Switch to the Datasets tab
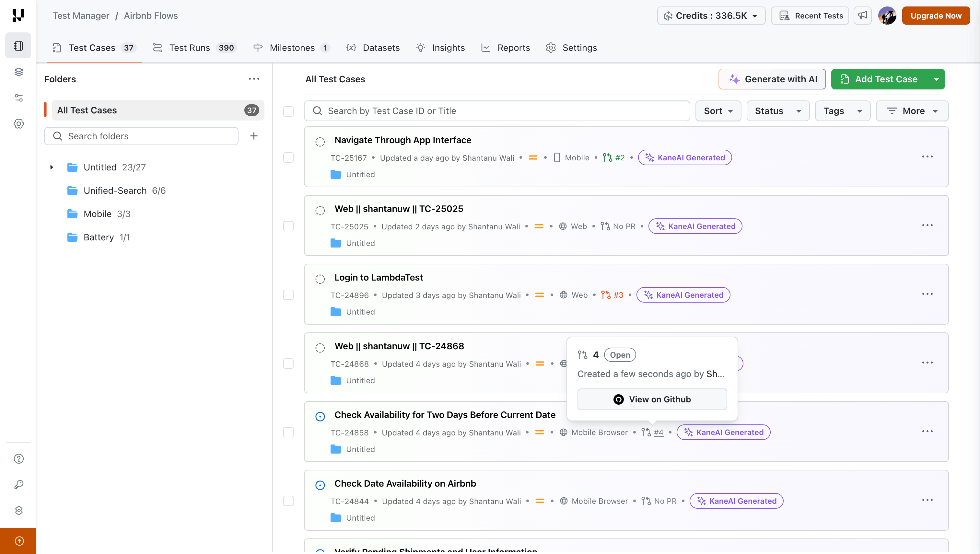This screenshot has width=980, height=554. pyautogui.click(x=373, y=48)
